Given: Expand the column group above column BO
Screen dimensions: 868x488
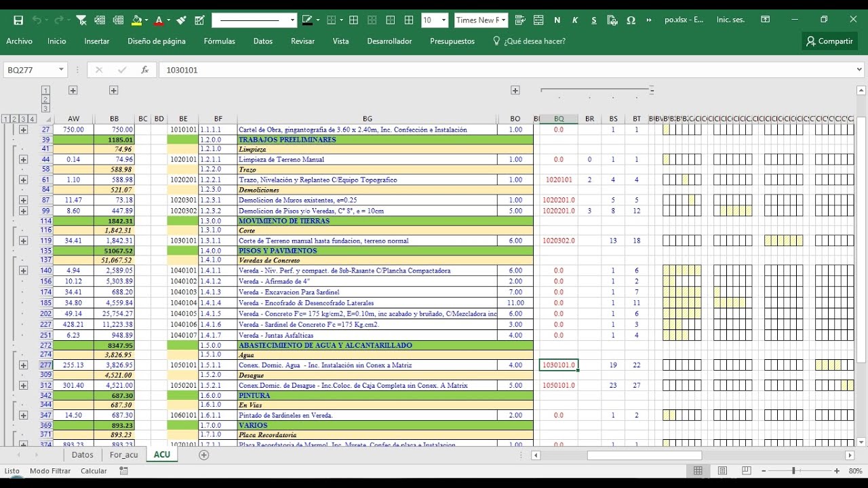Looking at the screenshot, I should [x=515, y=90].
